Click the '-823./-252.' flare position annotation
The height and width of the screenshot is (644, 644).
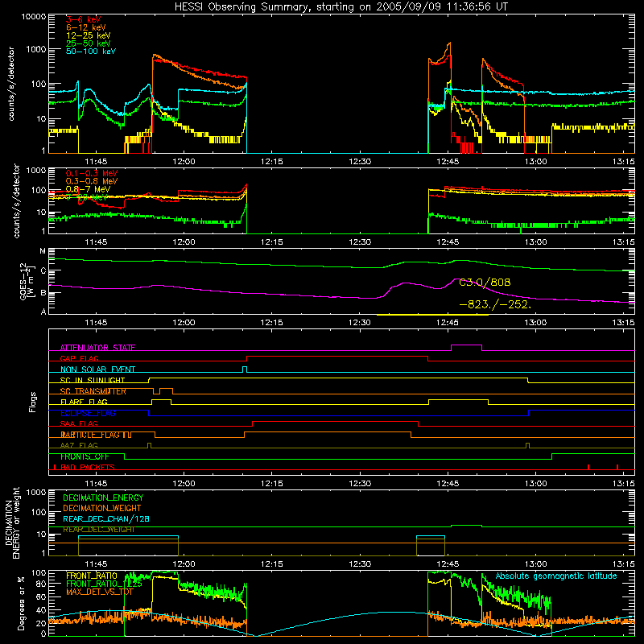click(x=495, y=305)
